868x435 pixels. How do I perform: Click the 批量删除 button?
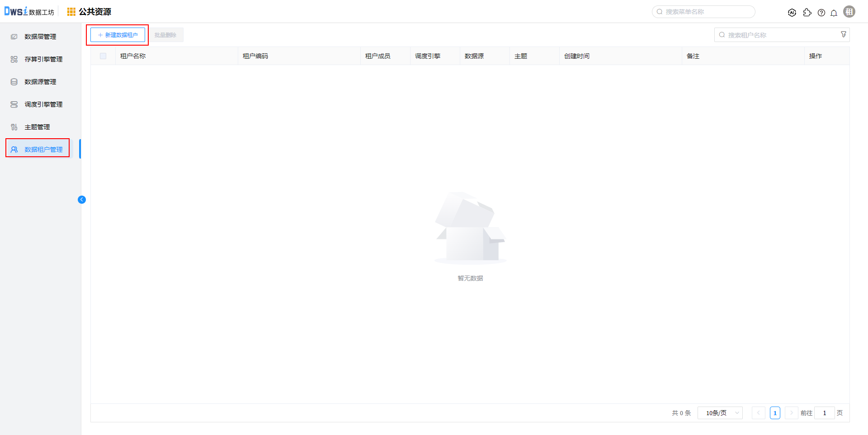coord(165,35)
